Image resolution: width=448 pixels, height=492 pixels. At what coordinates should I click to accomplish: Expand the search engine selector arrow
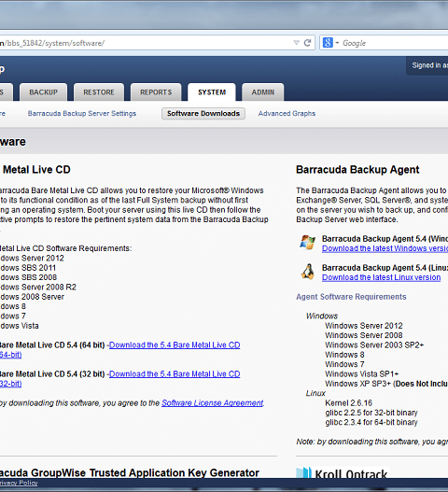(x=337, y=43)
